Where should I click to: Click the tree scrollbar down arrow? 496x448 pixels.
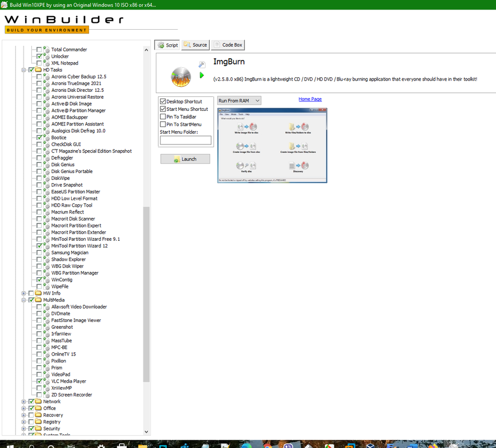pos(146,432)
